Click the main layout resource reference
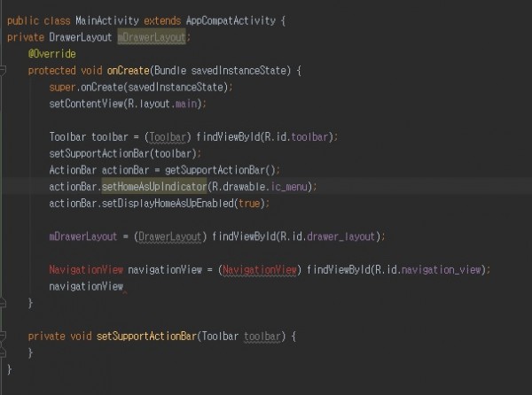 pos(186,104)
